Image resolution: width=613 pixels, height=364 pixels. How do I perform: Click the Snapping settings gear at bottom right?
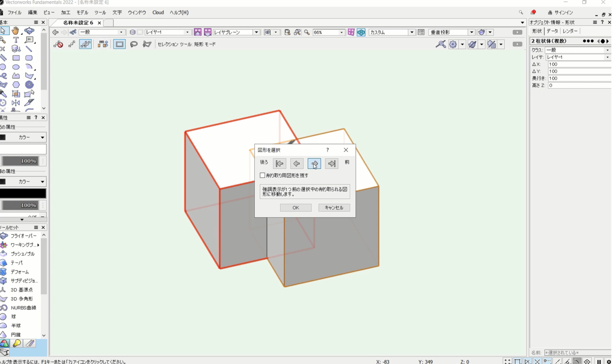(609, 362)
